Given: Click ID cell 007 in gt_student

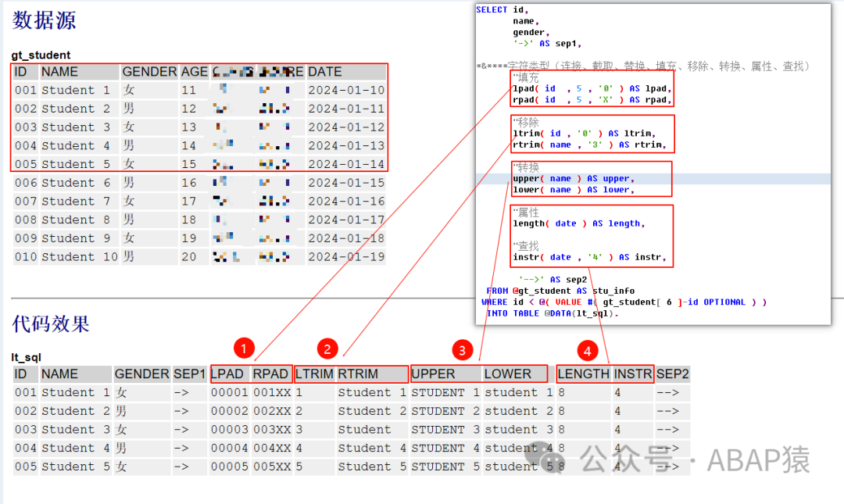Looking at the screenshot, I should (x=26, y=201).
